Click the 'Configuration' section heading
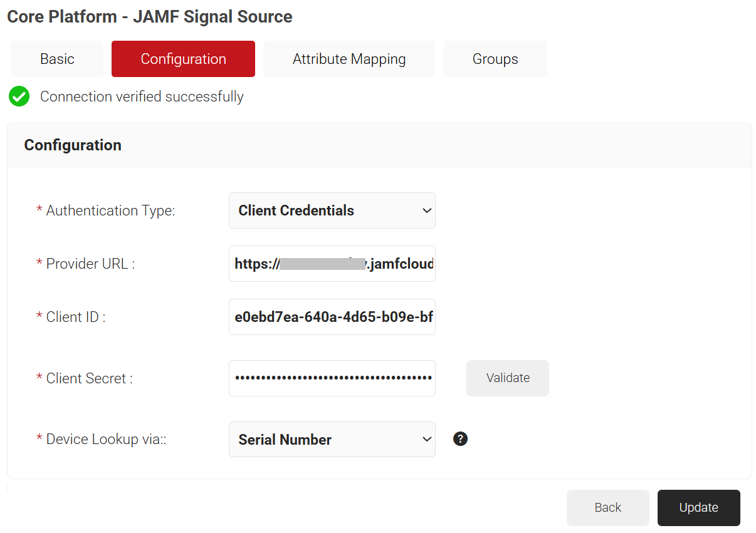 coord(73,145)
